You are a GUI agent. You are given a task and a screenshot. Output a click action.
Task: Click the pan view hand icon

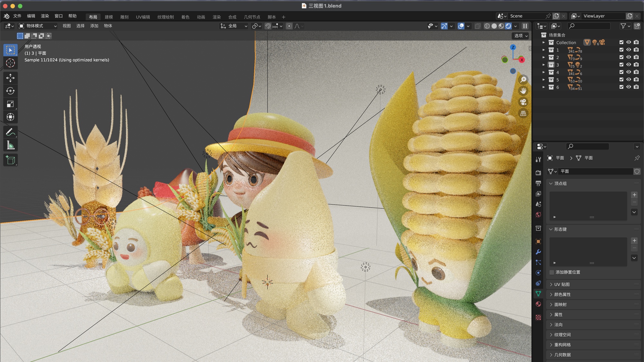click(524, 91)
